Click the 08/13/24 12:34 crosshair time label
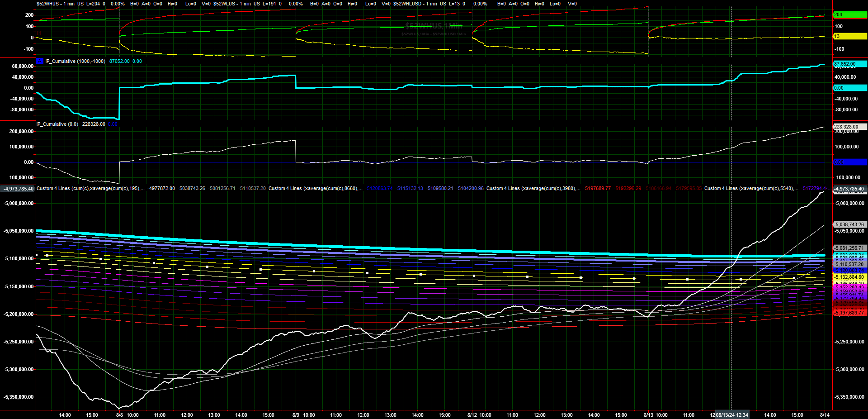The image size is (868, 419). click(x=731, y=415)
